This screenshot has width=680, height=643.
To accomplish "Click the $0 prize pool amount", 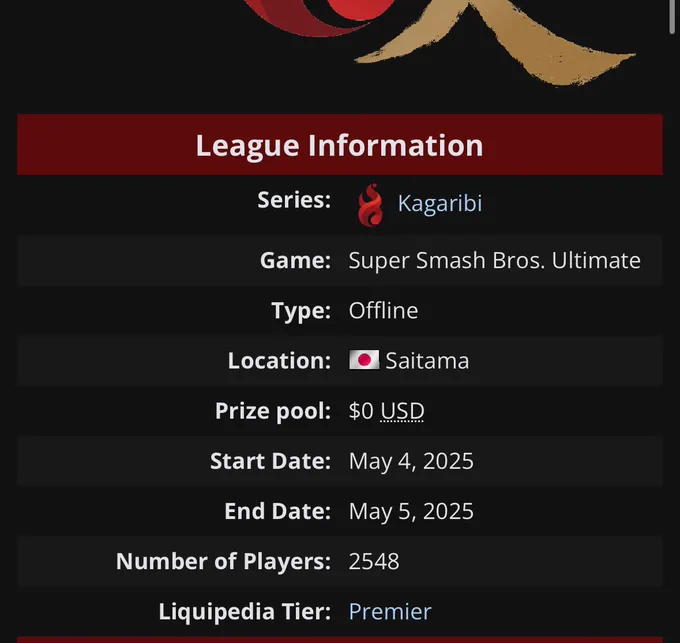I will [x=361, y=411].
